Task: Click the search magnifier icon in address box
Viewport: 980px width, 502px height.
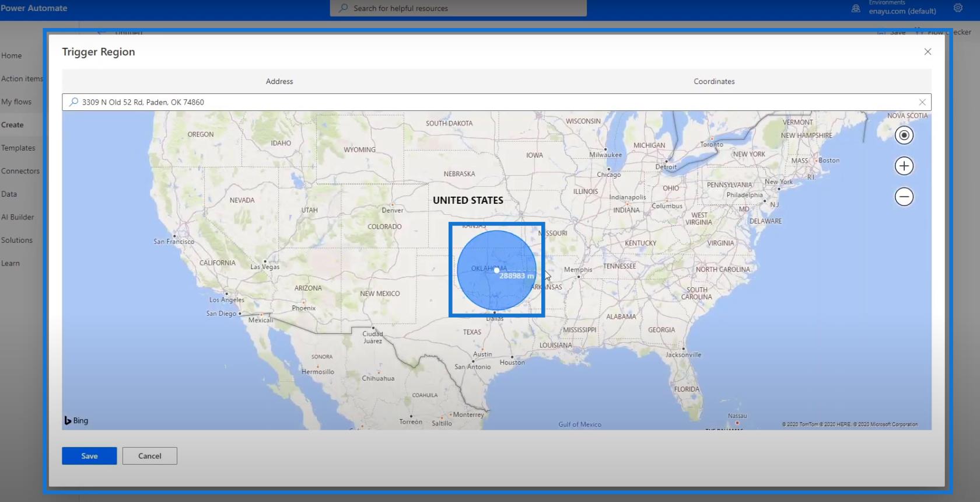Action: 73,102
